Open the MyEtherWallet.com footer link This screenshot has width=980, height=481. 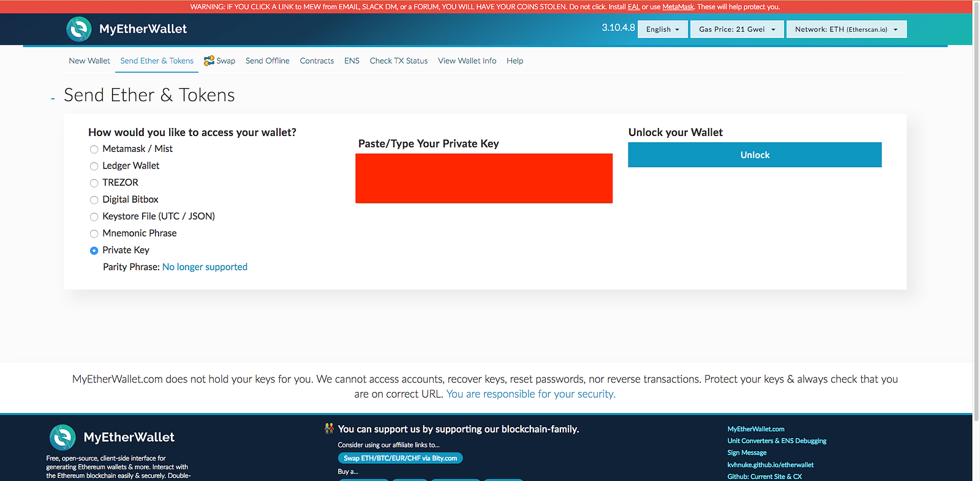click(756, 429)
